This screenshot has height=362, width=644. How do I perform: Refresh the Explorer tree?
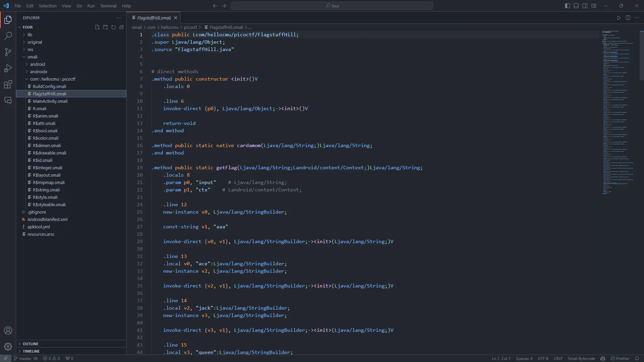[113, 27]
